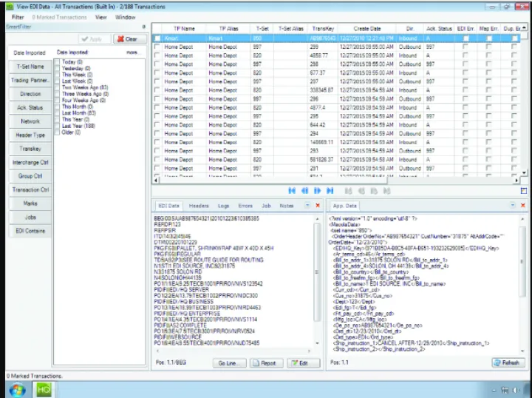Mark the Kmart transaction row checkbox
The width and height of the screenshot is (532, 398).
(x=157, y=37)
